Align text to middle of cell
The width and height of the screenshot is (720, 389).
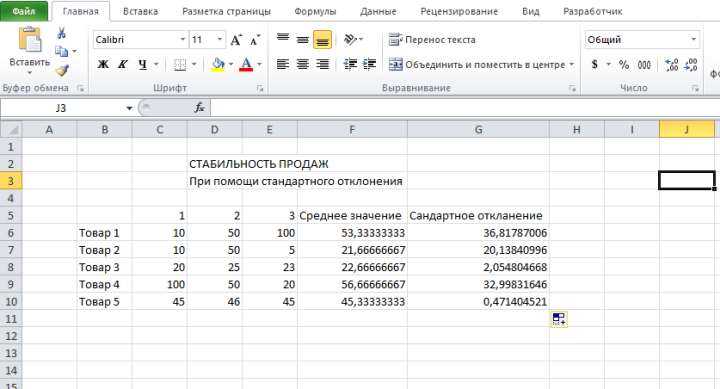[x=303, y=40]
